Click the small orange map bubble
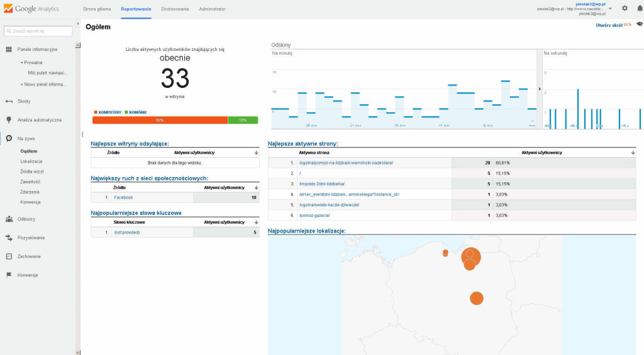The height and width of the screenshot is (355, 644). [x=445, y=253]
